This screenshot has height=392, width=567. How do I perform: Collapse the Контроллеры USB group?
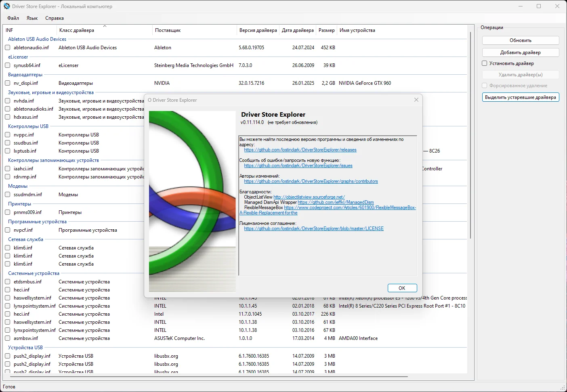[x=28, y=126]
